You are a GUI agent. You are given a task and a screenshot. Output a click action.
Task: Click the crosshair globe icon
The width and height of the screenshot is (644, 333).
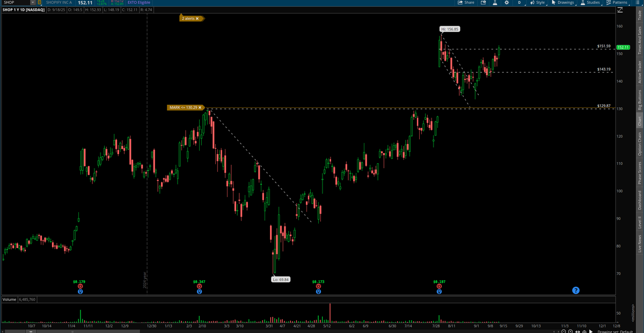pos(584,331)
